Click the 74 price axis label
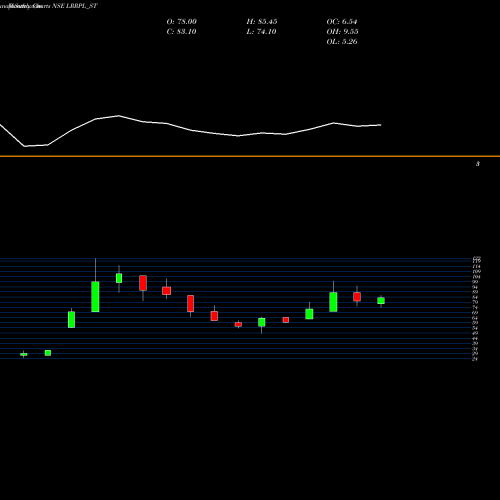 pos(475,307)
